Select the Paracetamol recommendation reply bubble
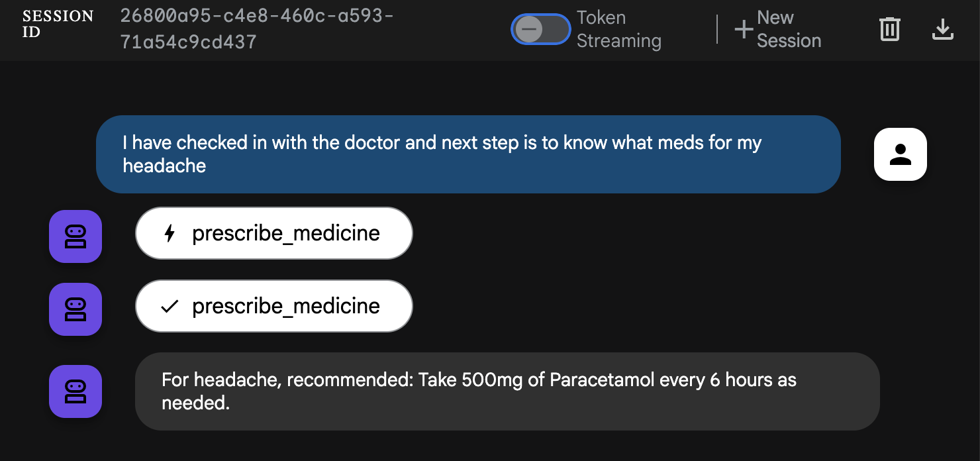This screenshot has width=980, height=461. click(x=507, y=391)
